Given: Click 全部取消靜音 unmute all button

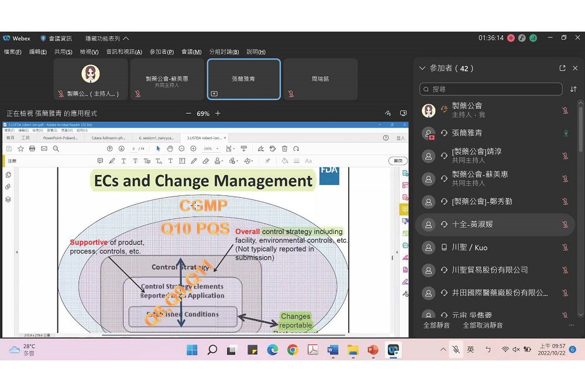Looking at the screenshot, I should tap(483, 325).
